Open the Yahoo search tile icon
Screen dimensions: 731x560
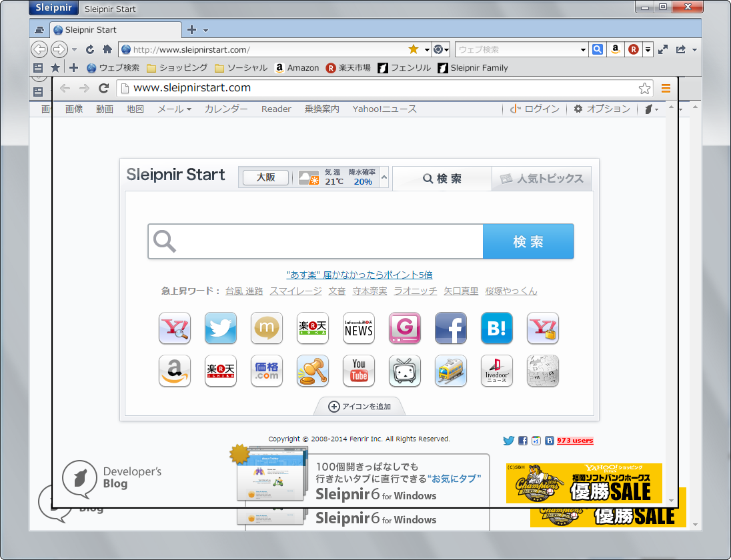(174, 328)
